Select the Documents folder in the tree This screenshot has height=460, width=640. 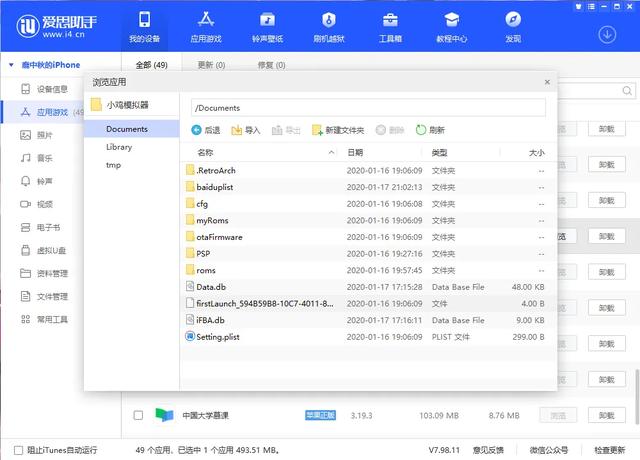click(x=131, y=129)
